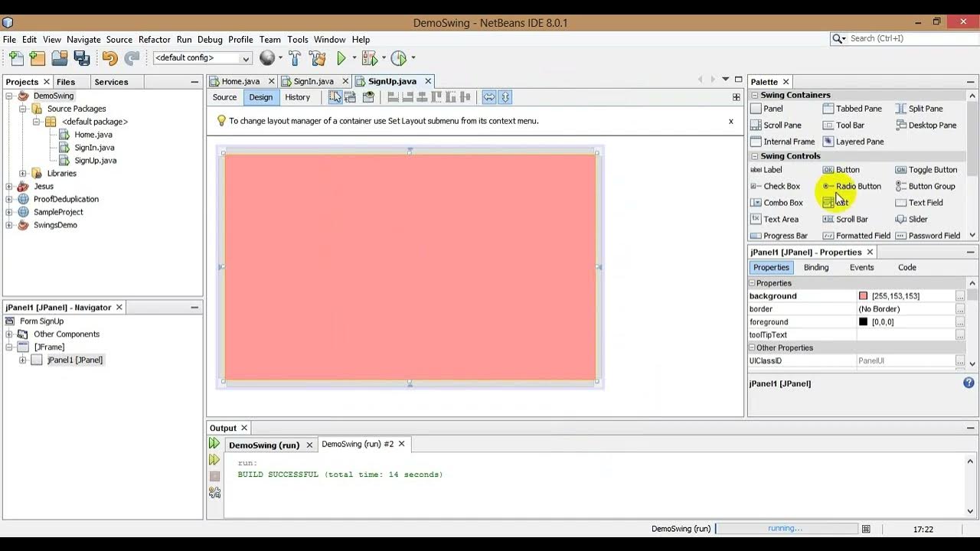Image resolution: width=980 pixels, height=551 pixels.
Task: Click the Open Project toolbar icon
Action: (x=60, y=58)
